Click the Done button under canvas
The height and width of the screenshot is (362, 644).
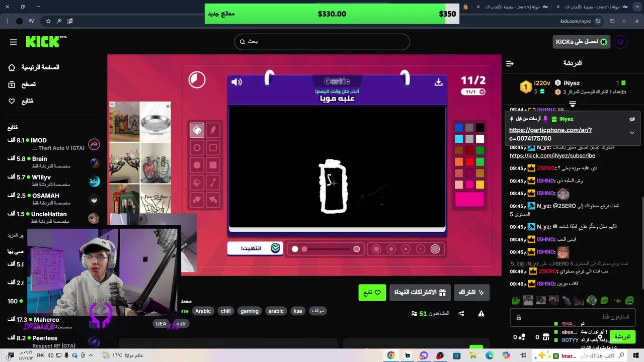click(x=256, y=248)
